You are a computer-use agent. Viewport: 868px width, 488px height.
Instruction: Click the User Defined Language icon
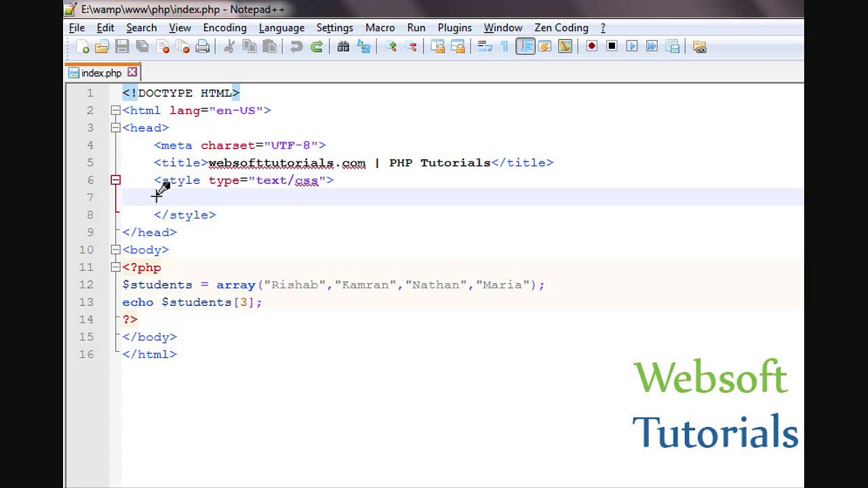[x=545, y=47]
